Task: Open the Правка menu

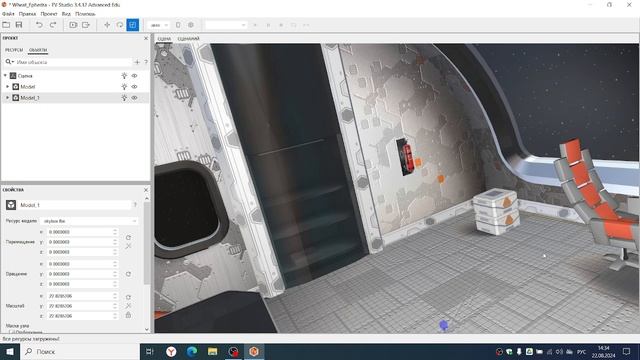Action: point(27,14)
